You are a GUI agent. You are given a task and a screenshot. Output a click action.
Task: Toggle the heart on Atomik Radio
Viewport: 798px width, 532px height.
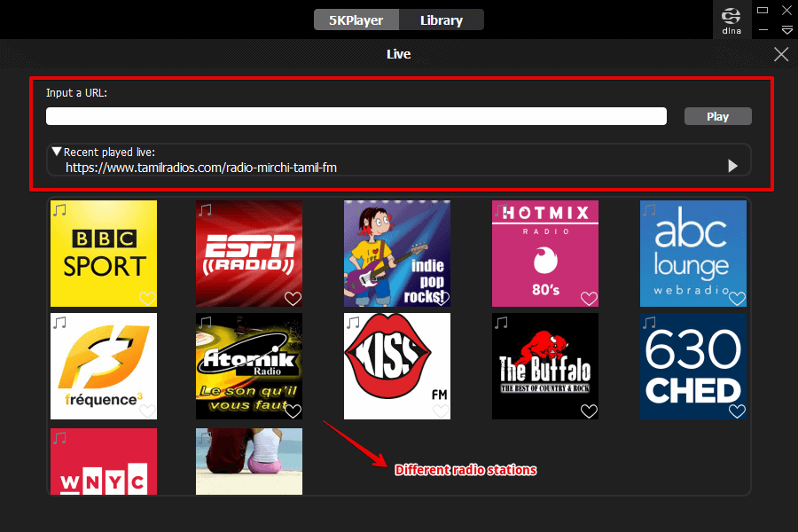click(x=293, y=411)
